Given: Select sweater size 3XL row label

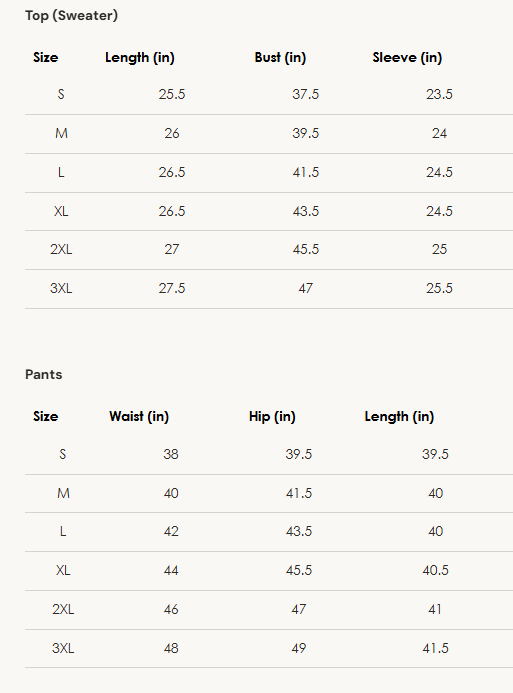Looking at the screenshot, I should (61, 288).
